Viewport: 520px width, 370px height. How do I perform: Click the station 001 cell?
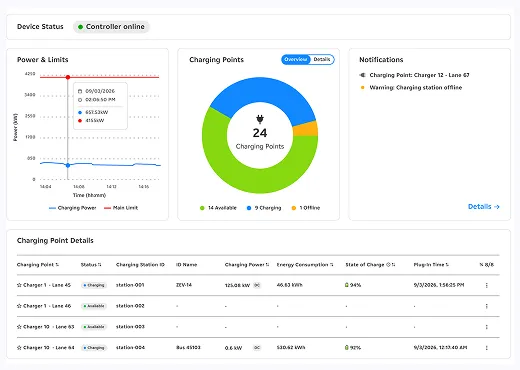click(x=130, y=285)
